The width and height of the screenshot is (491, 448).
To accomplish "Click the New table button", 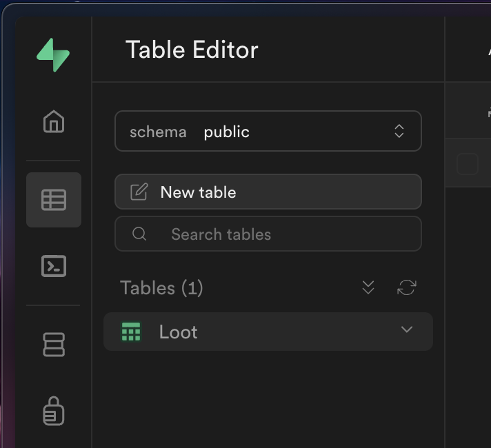I will click(268, 192).
